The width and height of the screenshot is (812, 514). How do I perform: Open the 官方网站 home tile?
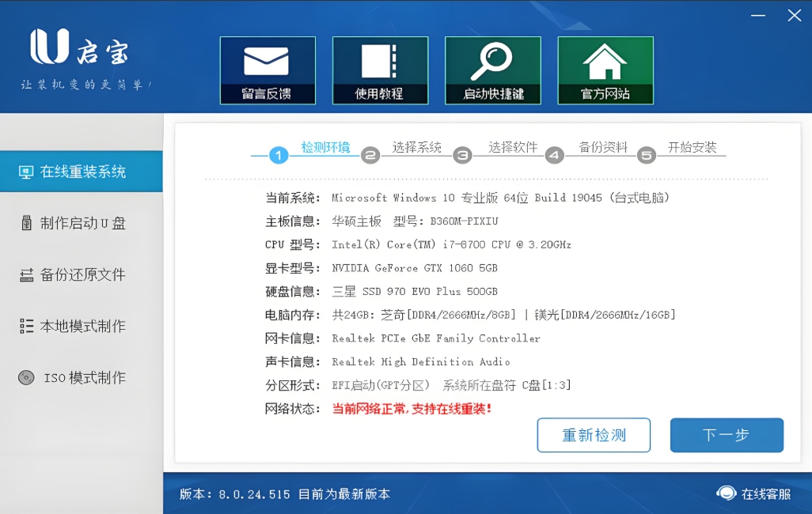(605, 70)
